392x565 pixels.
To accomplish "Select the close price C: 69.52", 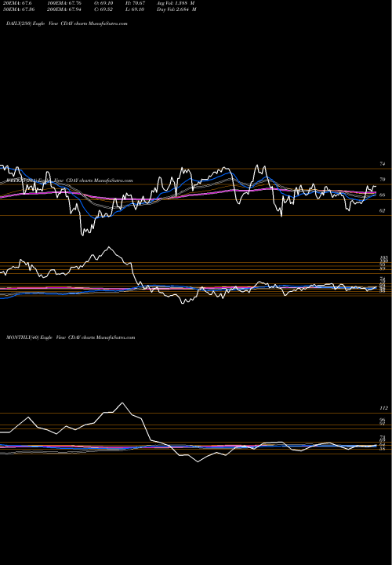I will (x=103, y=9).
